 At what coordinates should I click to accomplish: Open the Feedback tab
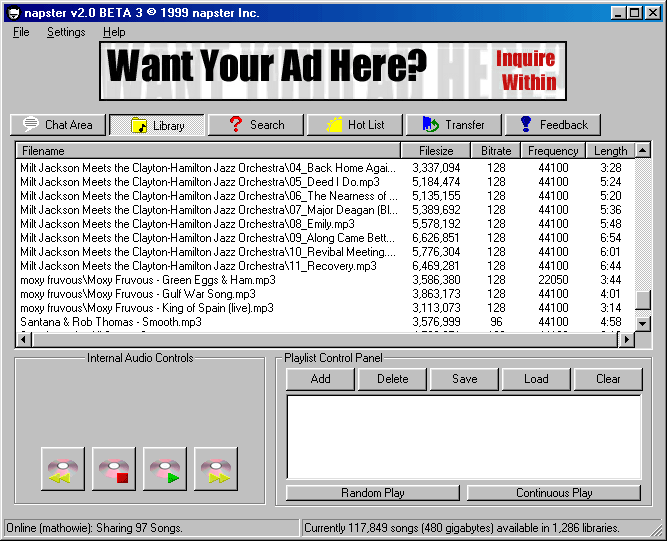tap(553, 125)
